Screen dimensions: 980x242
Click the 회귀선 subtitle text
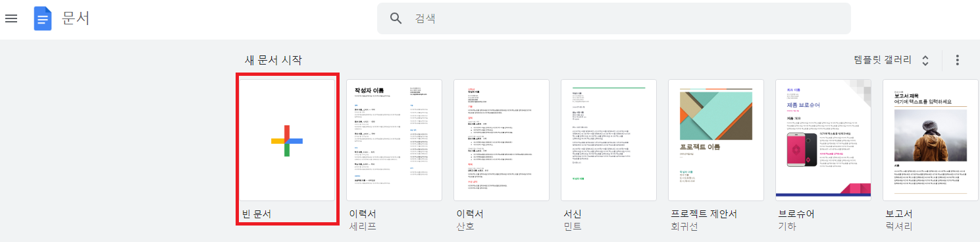click(x=684, y=227)
